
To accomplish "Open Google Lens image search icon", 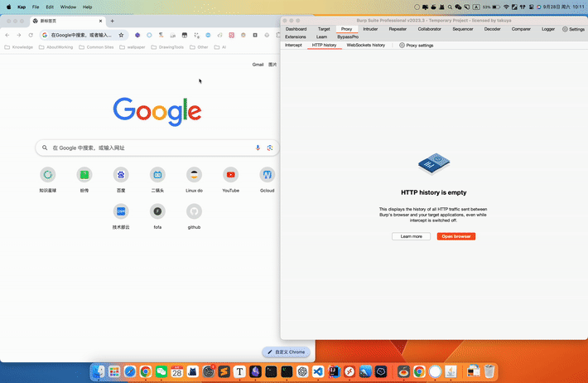I will 269,148.
